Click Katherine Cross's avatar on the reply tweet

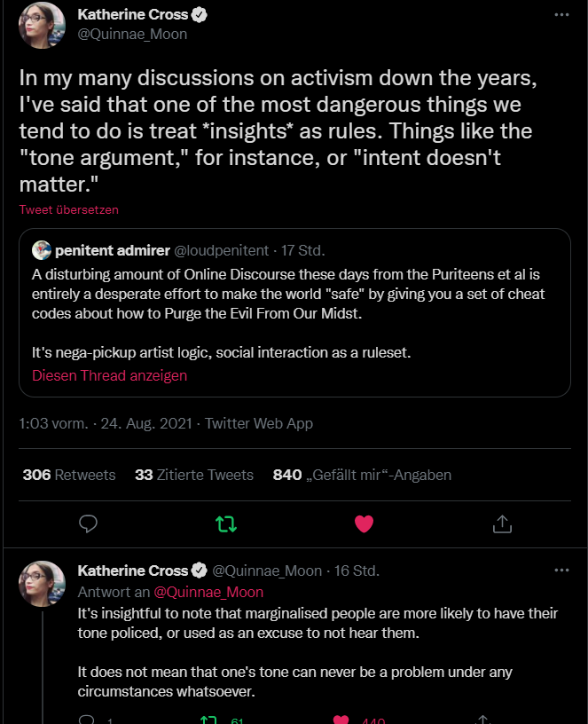coord(42,585)
